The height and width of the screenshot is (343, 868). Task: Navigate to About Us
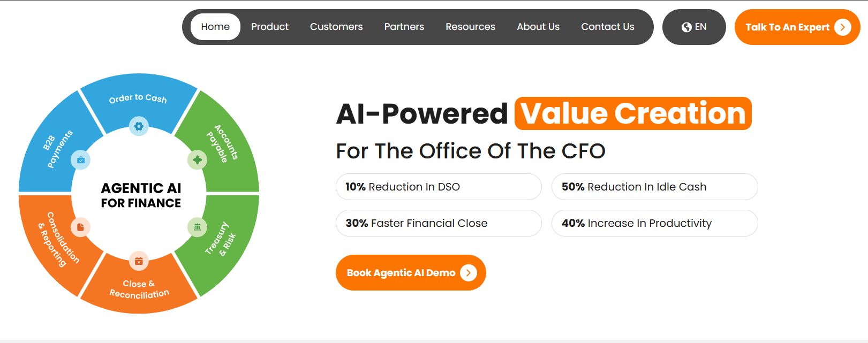538,27
